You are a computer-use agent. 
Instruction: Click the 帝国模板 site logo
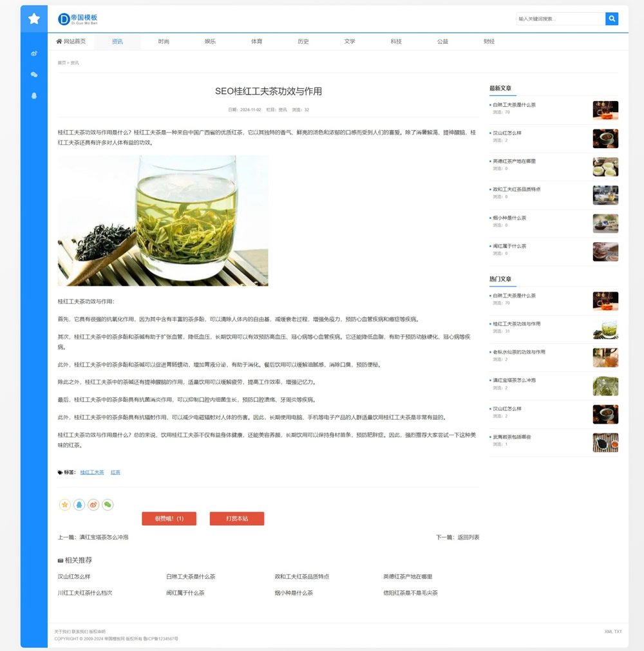(78, 19)
